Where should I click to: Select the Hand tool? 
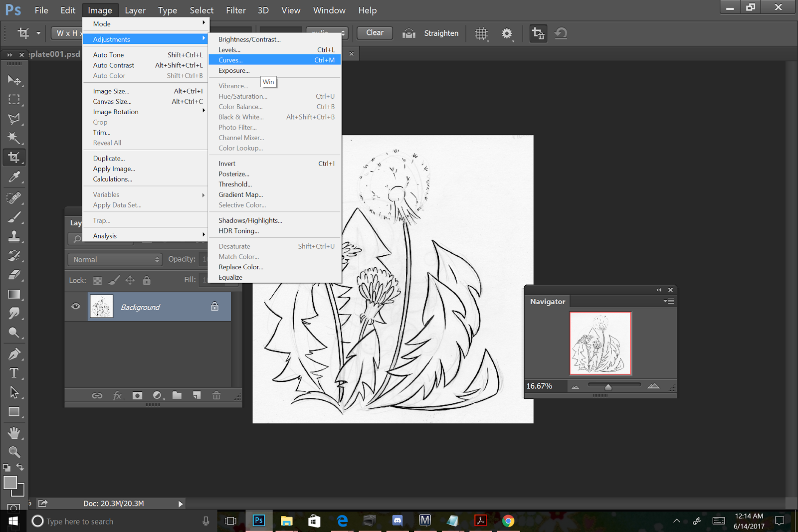click(14, 432)
